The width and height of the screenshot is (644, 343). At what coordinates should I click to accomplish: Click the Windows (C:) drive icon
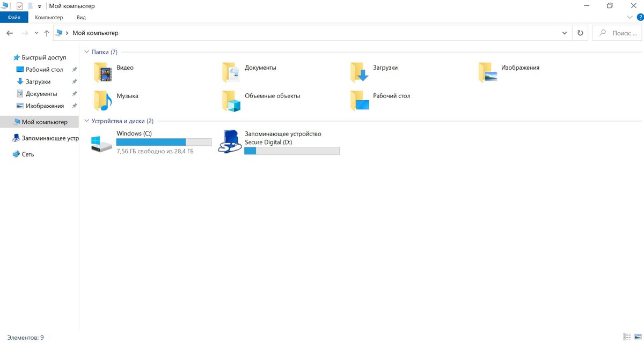101,143
